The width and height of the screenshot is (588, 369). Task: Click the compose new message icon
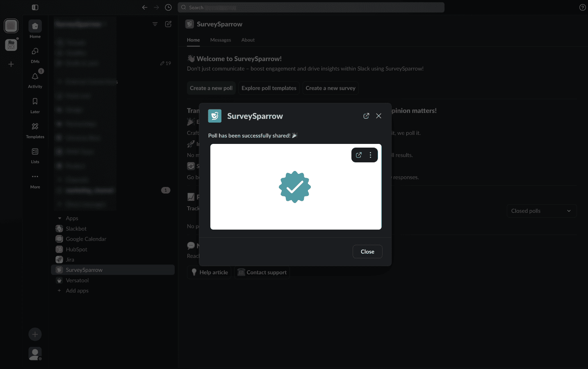pos(168,24)
